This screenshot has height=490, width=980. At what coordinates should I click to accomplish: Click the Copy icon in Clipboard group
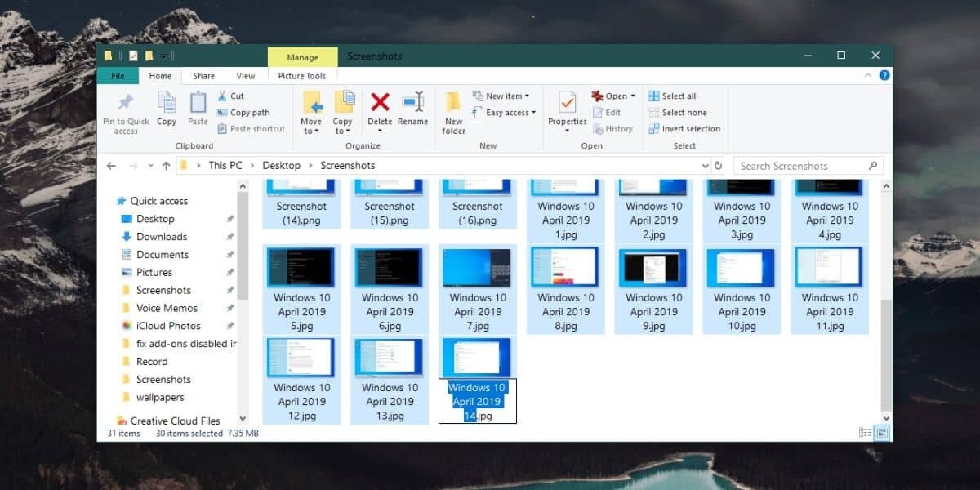(167, 103)
